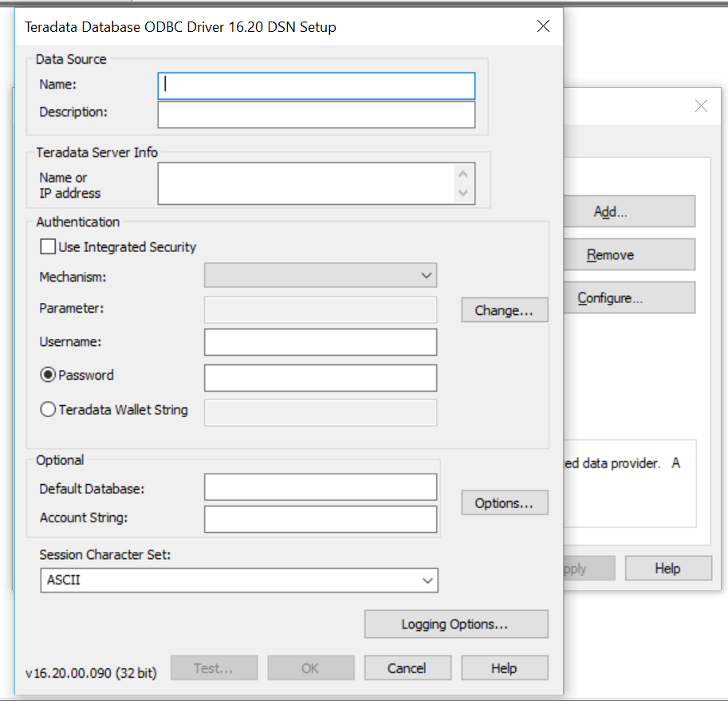Click the Parameter field
Screen dimensions: 728x701
click(321, 309)
